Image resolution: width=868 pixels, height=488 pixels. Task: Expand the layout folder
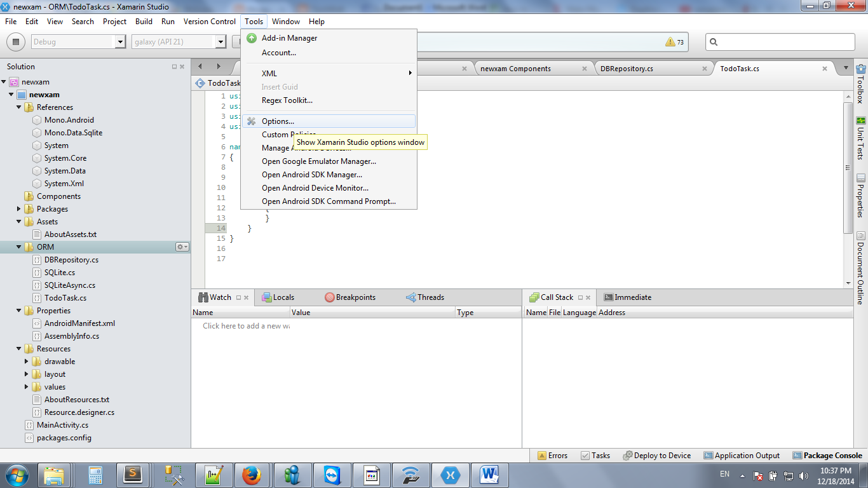[27, 374]
